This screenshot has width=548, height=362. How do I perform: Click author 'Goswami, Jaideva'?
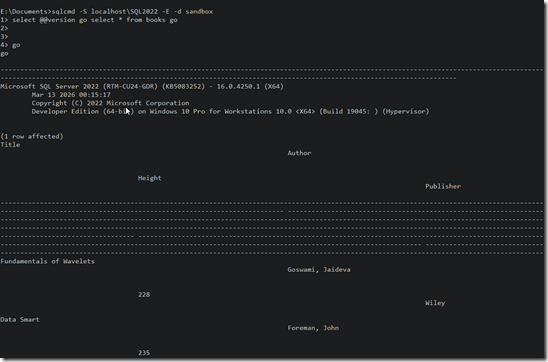pyautogui.click(x=319, y=270)
